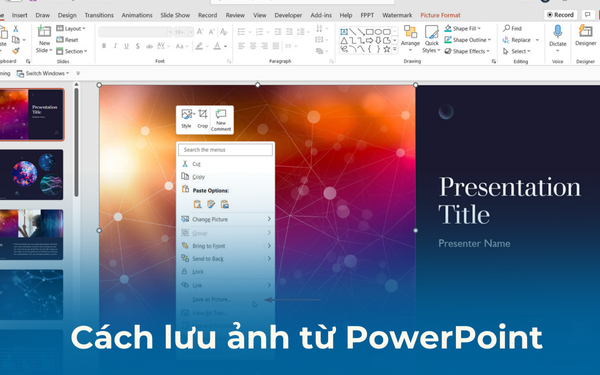The height and width of the screenshot is (375, 600).
Task: Open the Insert ribbon tab
Action: 20,15
